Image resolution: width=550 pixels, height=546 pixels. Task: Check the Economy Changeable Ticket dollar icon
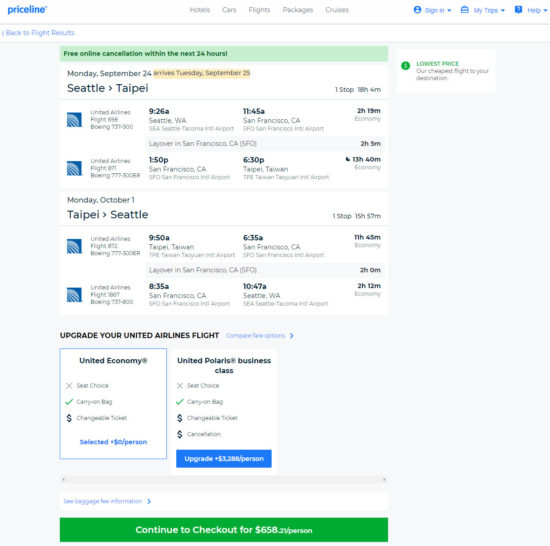tap(69, 418)
